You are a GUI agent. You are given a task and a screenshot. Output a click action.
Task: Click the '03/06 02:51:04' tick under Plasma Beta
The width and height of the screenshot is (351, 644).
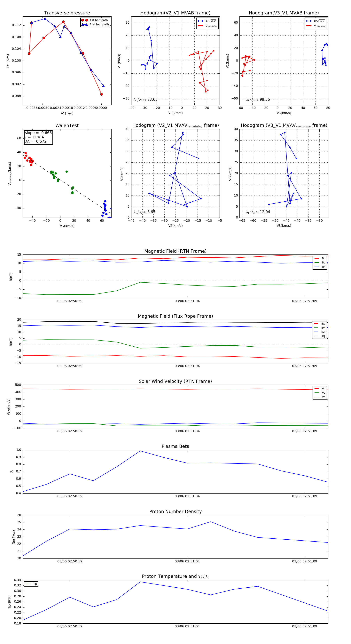[x=187, y=496]
